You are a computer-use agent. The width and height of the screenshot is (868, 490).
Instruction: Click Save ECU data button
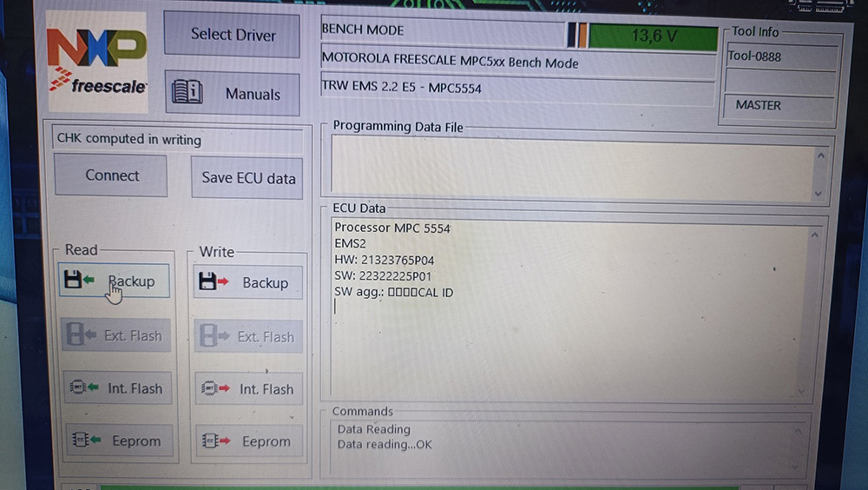click(x=247, y=178)
